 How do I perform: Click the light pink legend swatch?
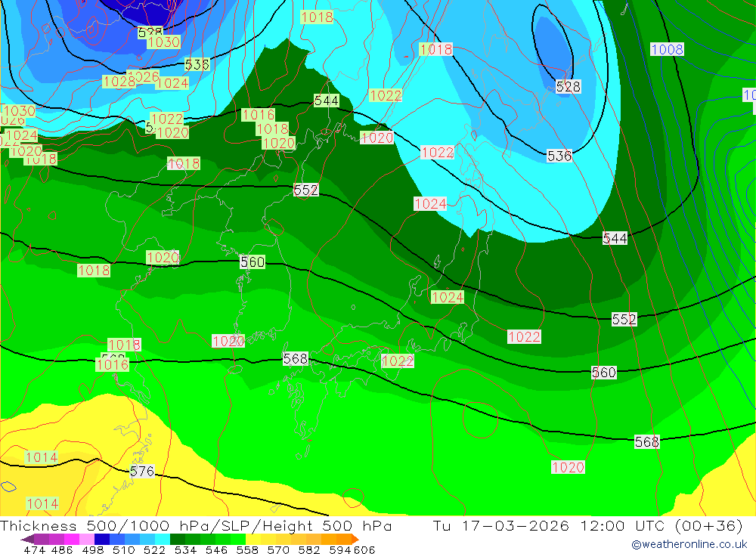(x=87, y=539)
